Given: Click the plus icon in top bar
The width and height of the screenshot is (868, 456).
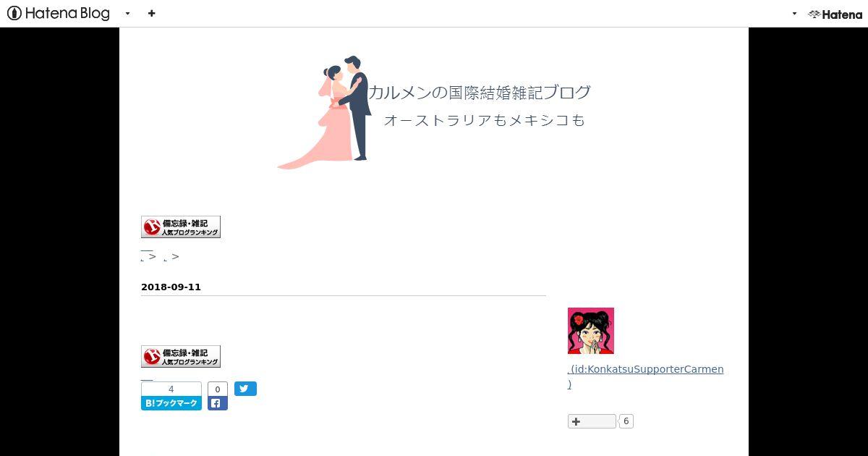Looking at the screenshot, I should point(151,13).
